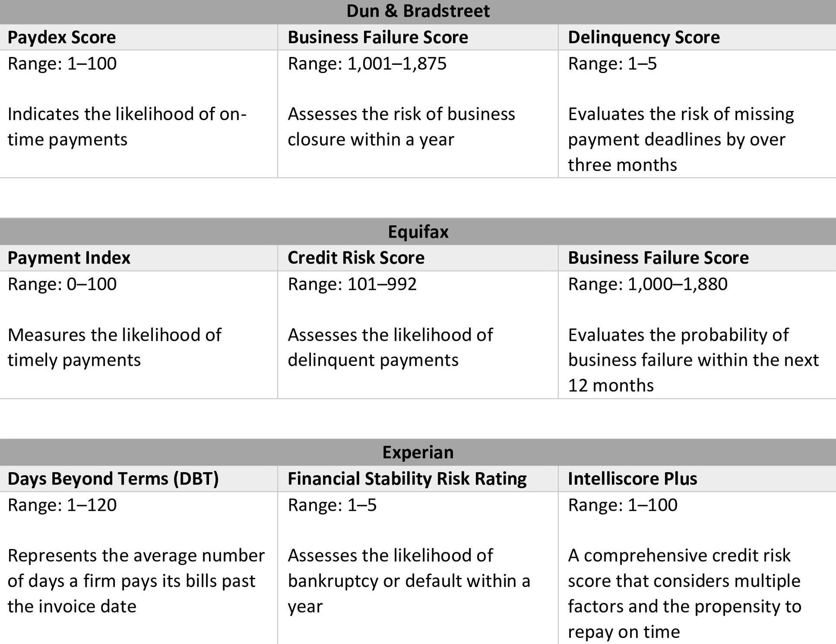
Task: Click the Experian section header
Action: click(x=418, y=453)
